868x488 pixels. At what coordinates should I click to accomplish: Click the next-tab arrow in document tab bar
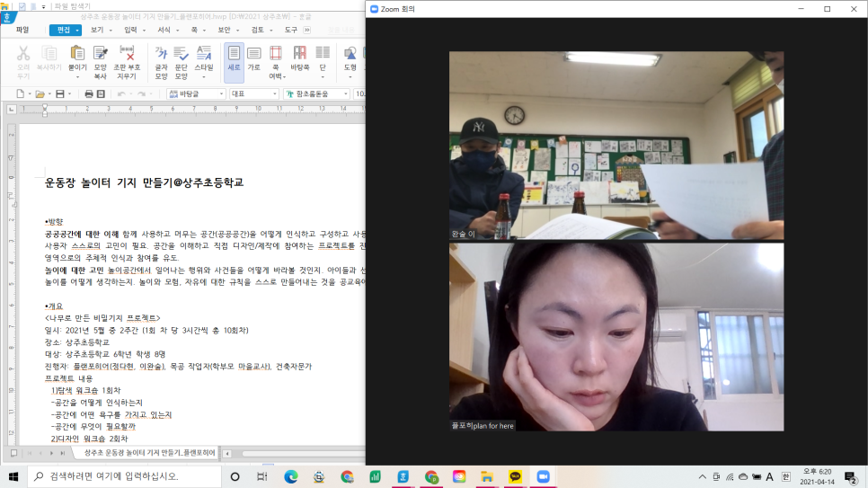tap(51, 453)
